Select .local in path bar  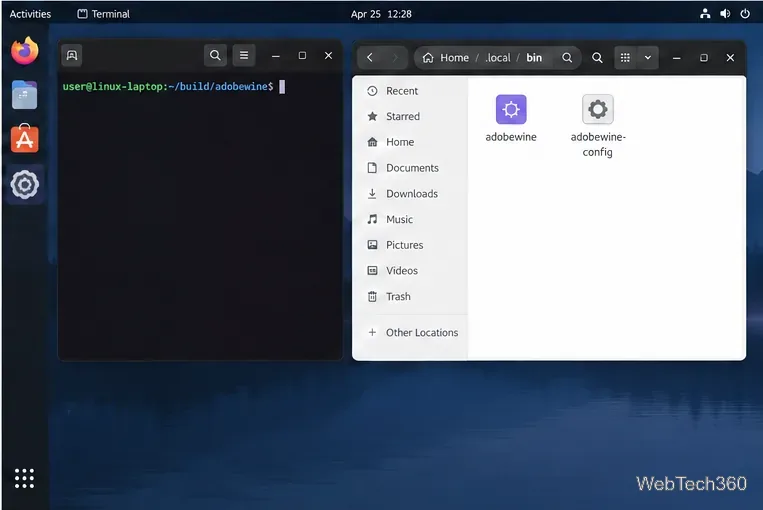[498, 58]
